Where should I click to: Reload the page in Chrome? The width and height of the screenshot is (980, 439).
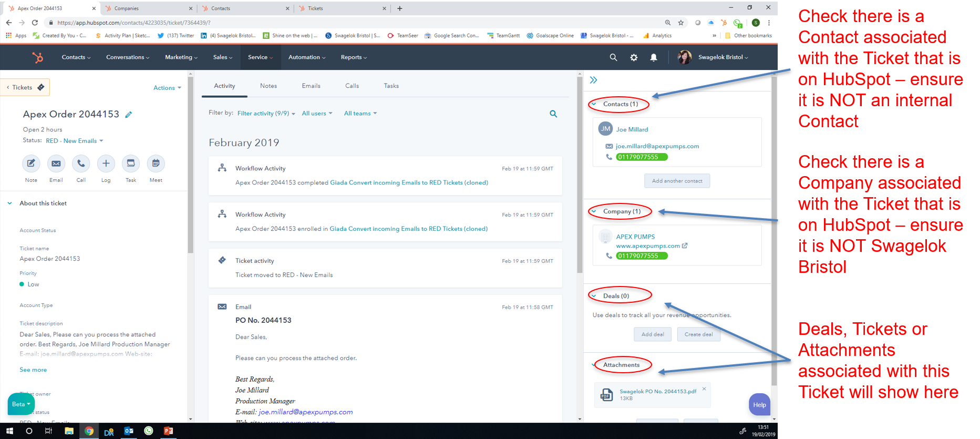click(x=35, y=23)
